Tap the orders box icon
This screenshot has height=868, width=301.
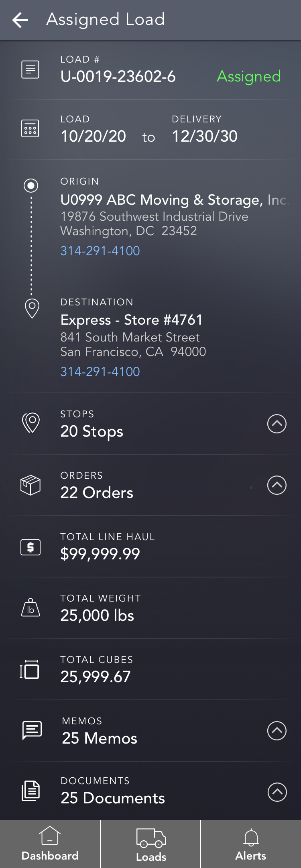point(31,485)
